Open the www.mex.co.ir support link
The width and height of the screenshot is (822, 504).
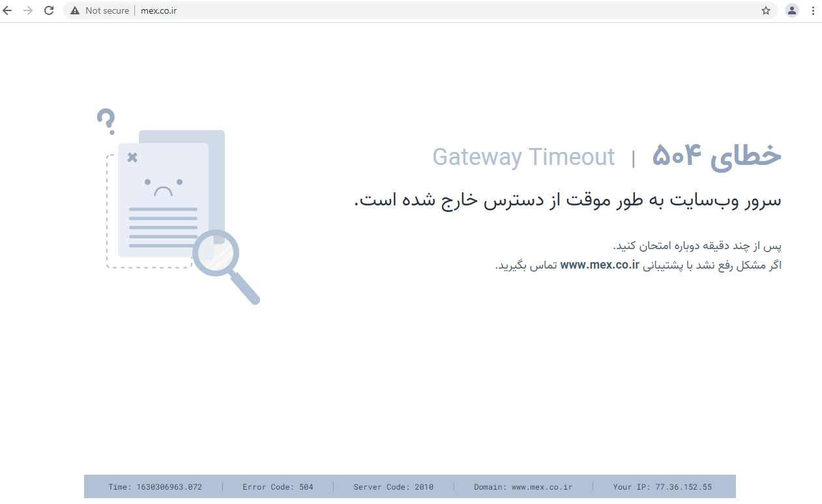coord(599,265)
